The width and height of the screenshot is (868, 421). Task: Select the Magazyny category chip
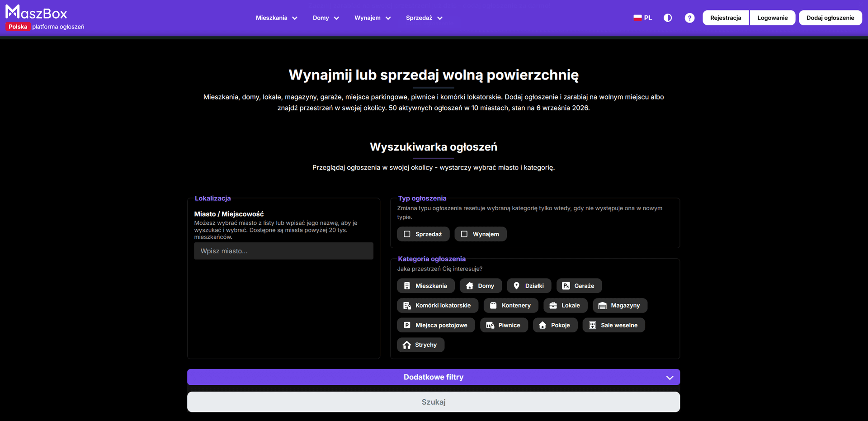pyautogui.click(x=620, y=306)
